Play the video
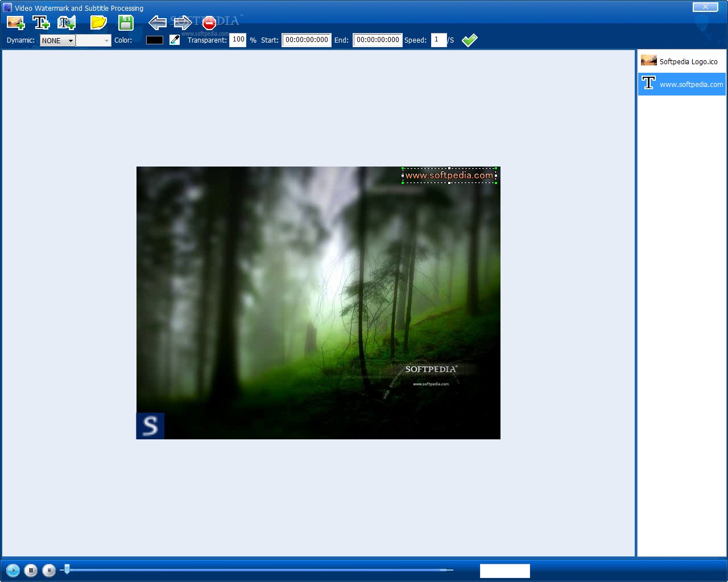This screenshot has height=582, width=728. pyautogui.click(x=13, y=570)
